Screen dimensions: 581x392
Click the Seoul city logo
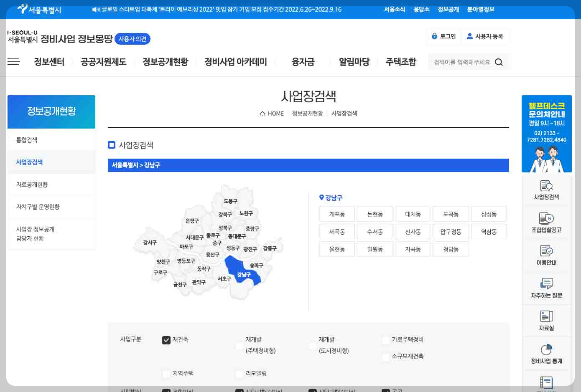point(39,9)
